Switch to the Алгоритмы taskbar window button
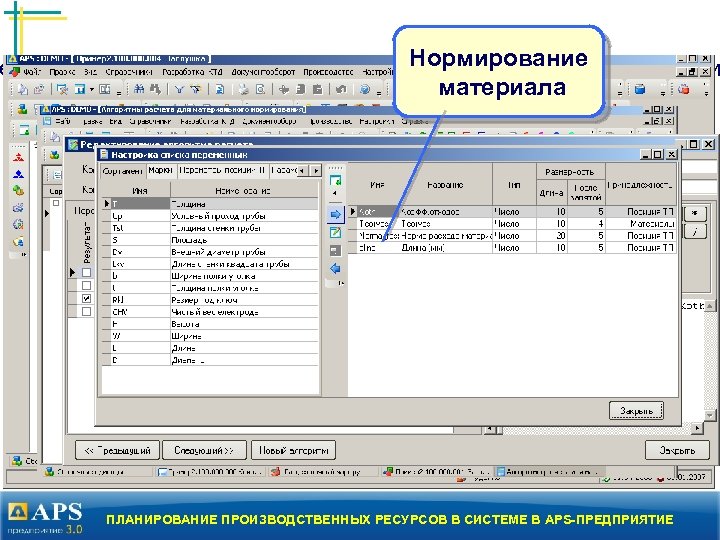This screenshot has width=720, height=540. click(x=549, y=472)
